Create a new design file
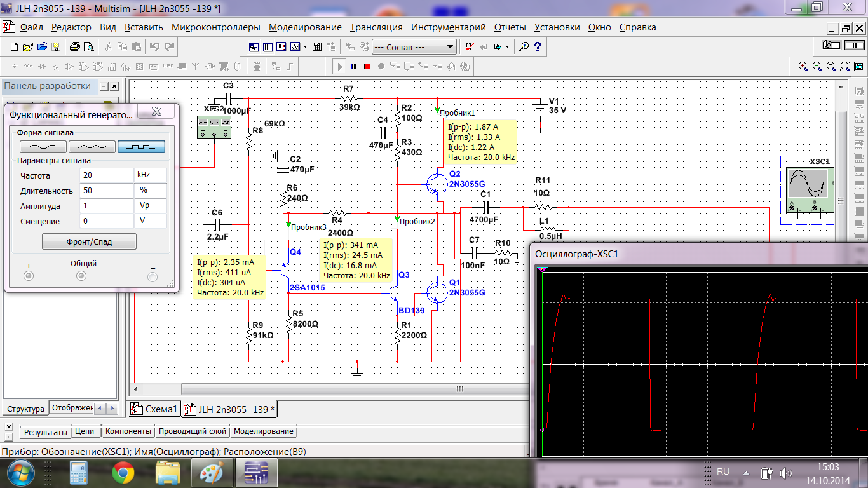The height and width of the screenshot is (488, 868). point(15,47)
